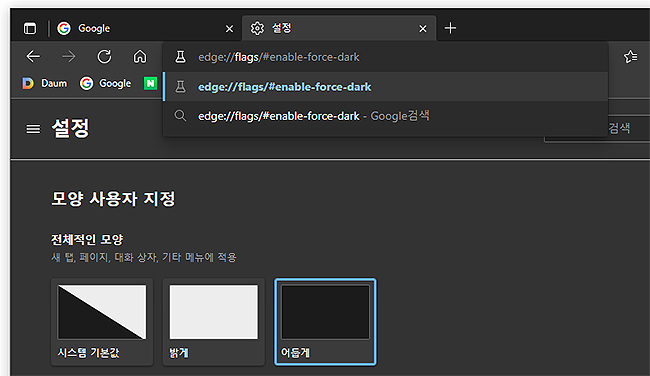Click the 전체적인 모양 label

[87, 239]
